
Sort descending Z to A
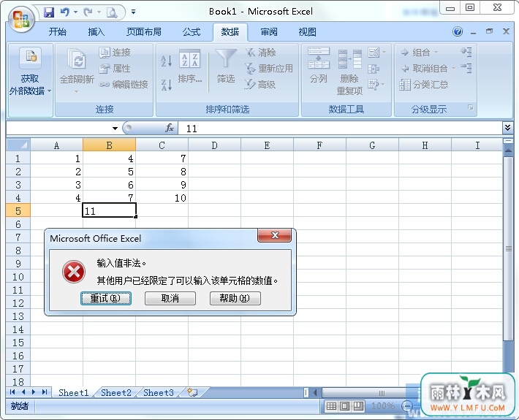167,85
